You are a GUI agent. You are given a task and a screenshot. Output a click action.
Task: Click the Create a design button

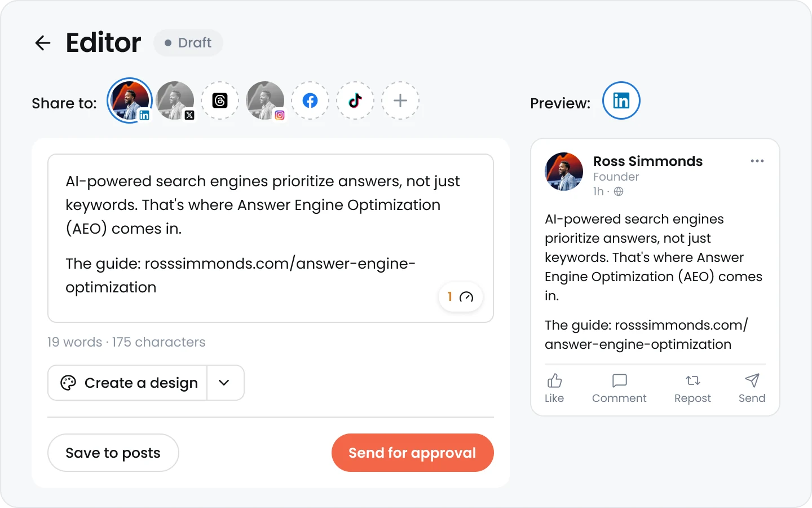128,383
